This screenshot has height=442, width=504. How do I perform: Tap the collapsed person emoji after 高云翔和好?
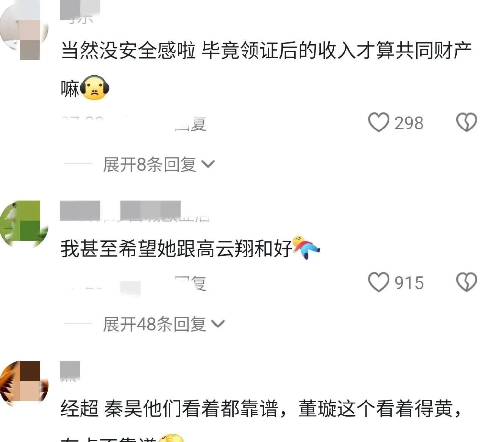tap(306, 247)
